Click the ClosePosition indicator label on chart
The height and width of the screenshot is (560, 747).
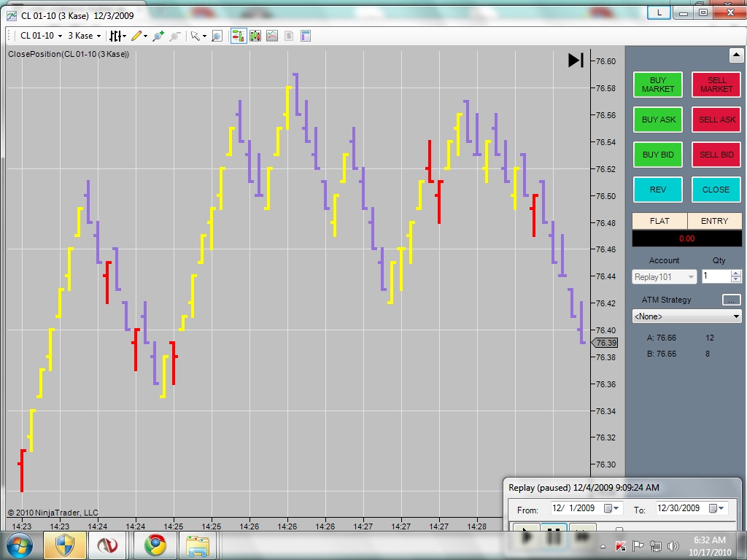[x=68, y=54]
